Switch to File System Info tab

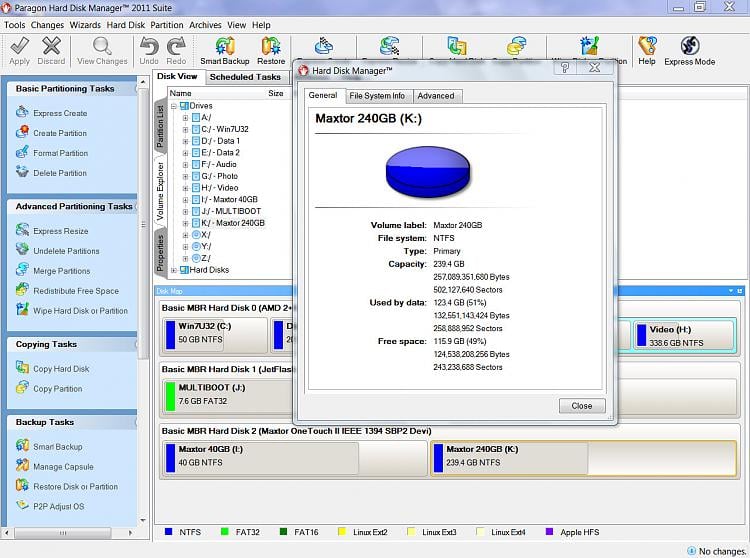[377, 96]
